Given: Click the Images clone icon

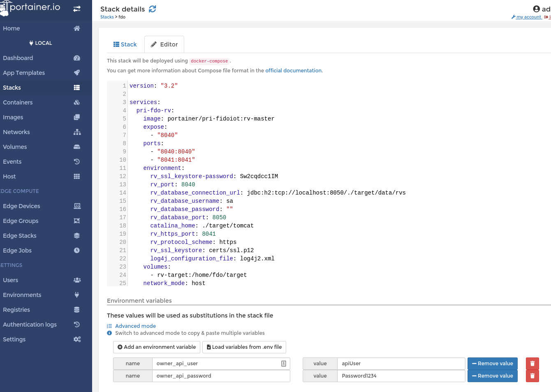Looking at the screenshot, I should point(77,117).
